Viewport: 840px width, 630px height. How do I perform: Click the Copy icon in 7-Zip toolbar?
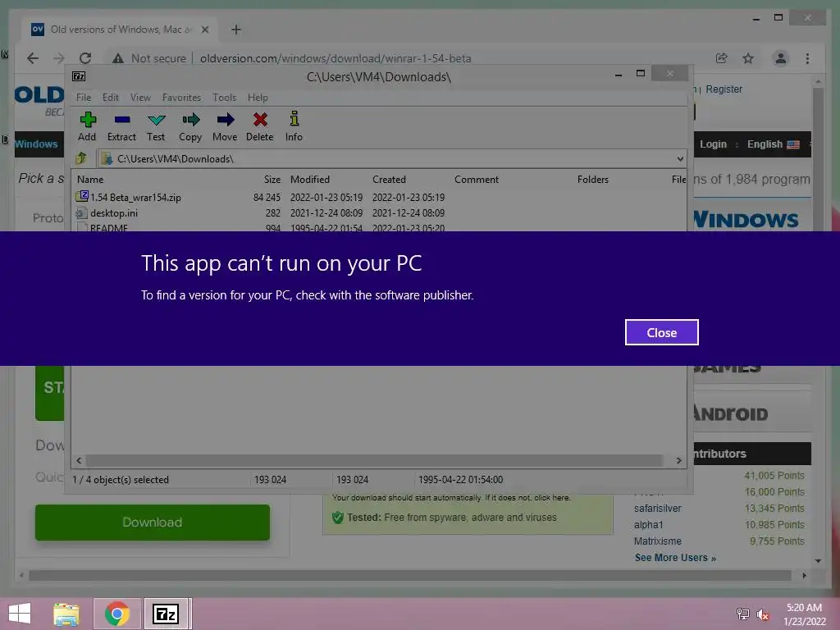pos(190,127)
